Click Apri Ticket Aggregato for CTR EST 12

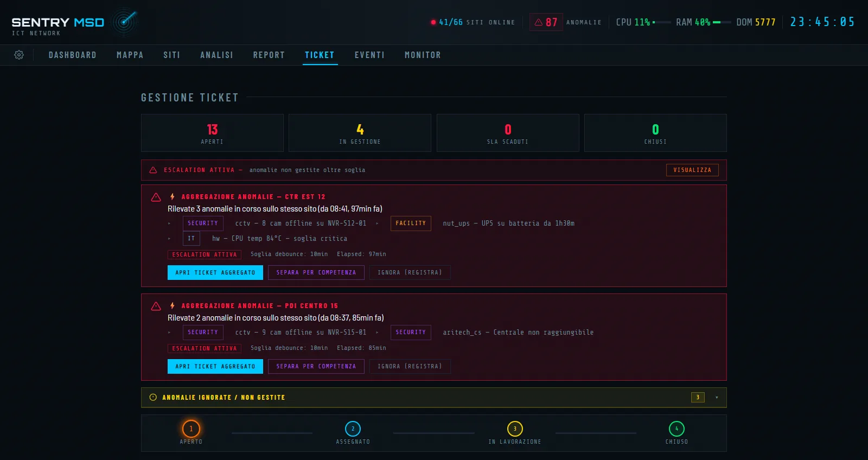[215, 272]
